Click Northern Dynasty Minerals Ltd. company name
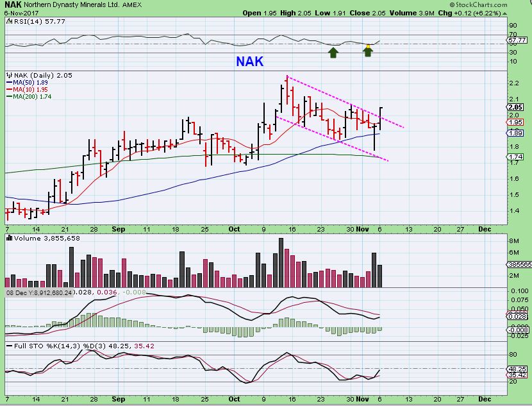 72,5
